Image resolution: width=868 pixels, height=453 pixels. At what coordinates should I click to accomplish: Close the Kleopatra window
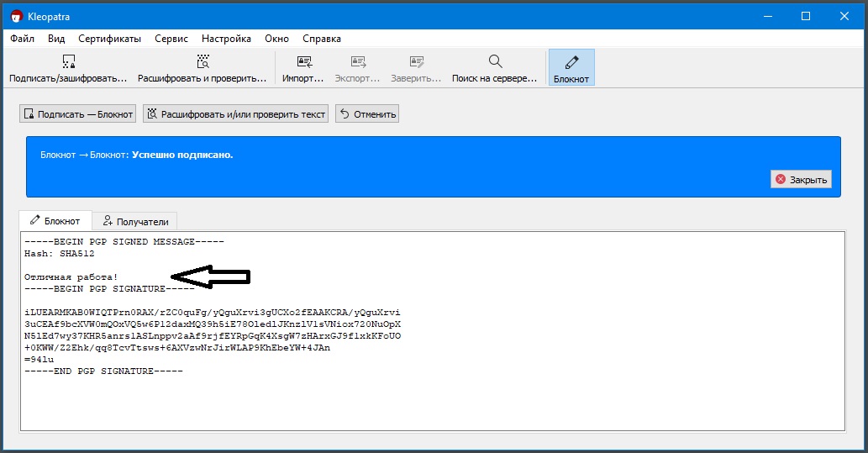844,17
